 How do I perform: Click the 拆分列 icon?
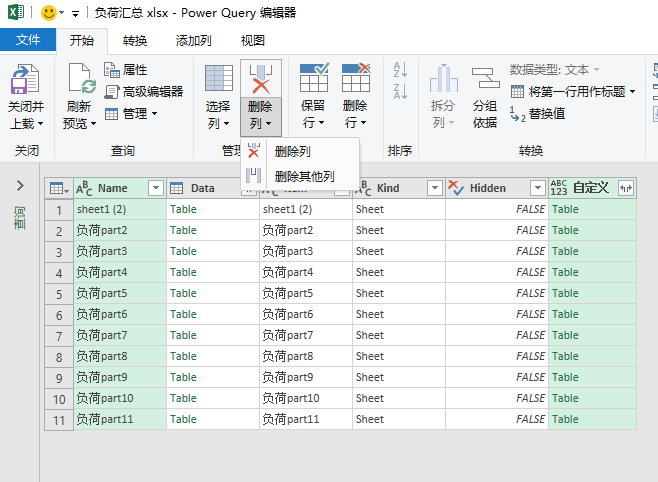444,78
